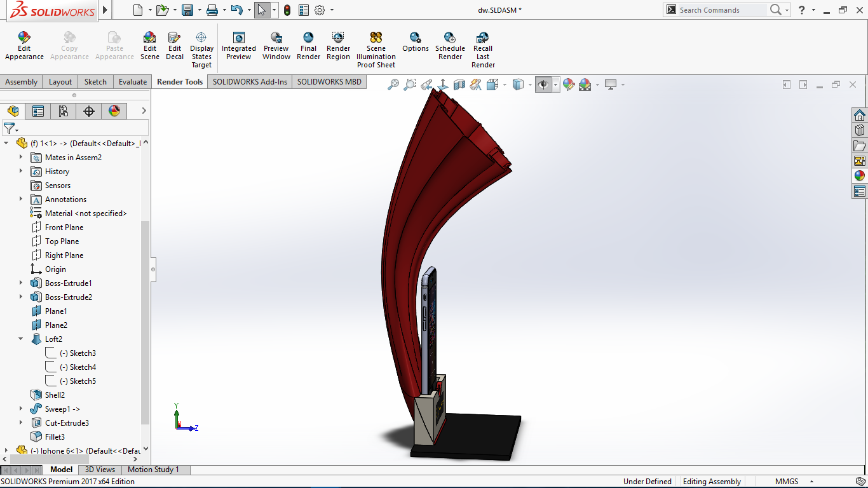This screenshot has width=868, height=488.
Task: Select the Render Region tool
Action: point(338,46)
